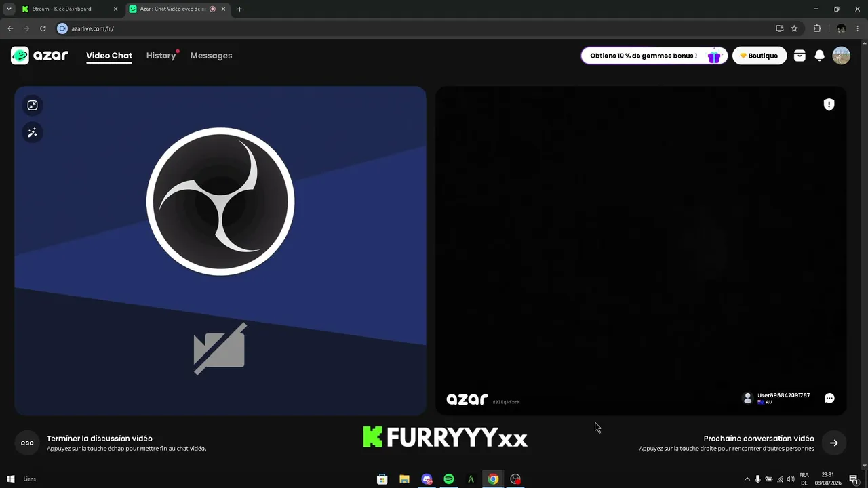This screenshot has width=868, height=488.
Task: Close the Kick Dashboard browser tab
Action: click(115, 9)
